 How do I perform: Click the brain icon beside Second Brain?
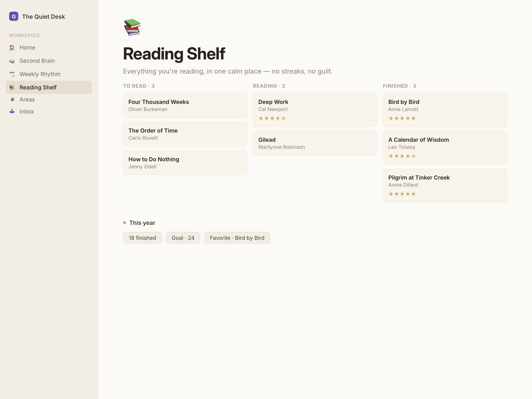coord(12,61)
